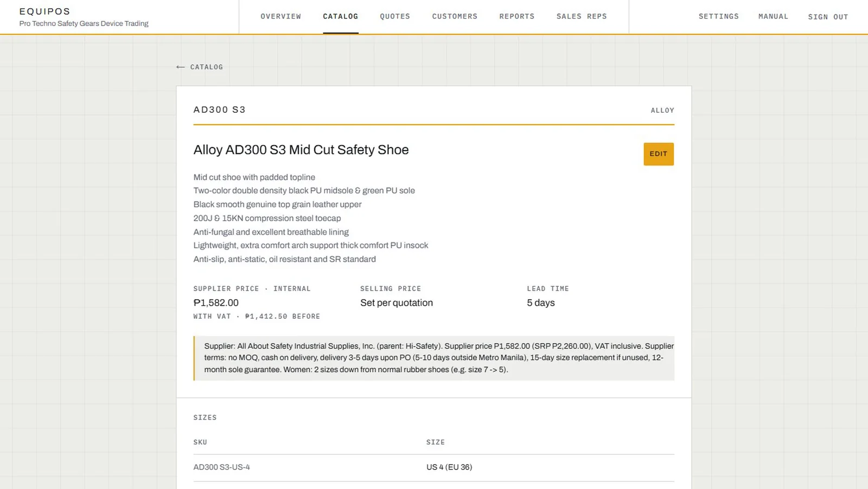
Task: Click the 'Black smooth genuine top grain leather upper' line
Action: (278, 204)
